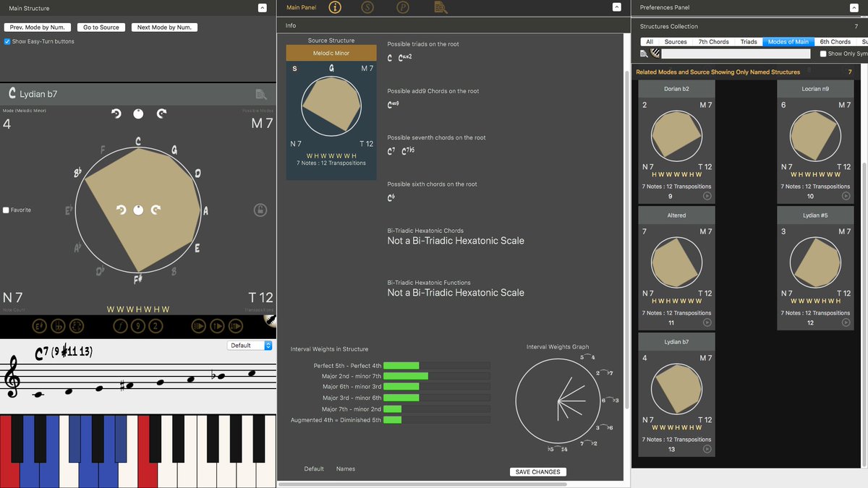Click the Augmented 4th = Diminished 5th weight bar
868x488 pixels.
coord(437,420)
